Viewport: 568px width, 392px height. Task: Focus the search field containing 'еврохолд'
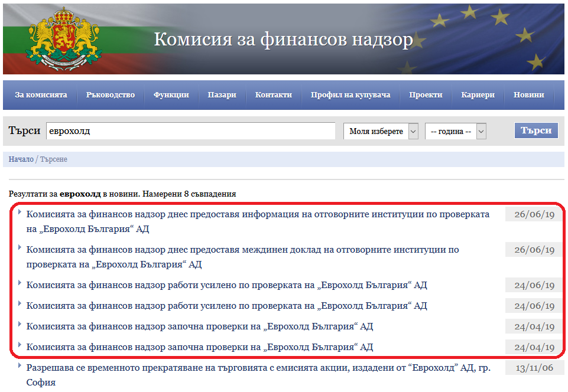[x=190, y=131]
